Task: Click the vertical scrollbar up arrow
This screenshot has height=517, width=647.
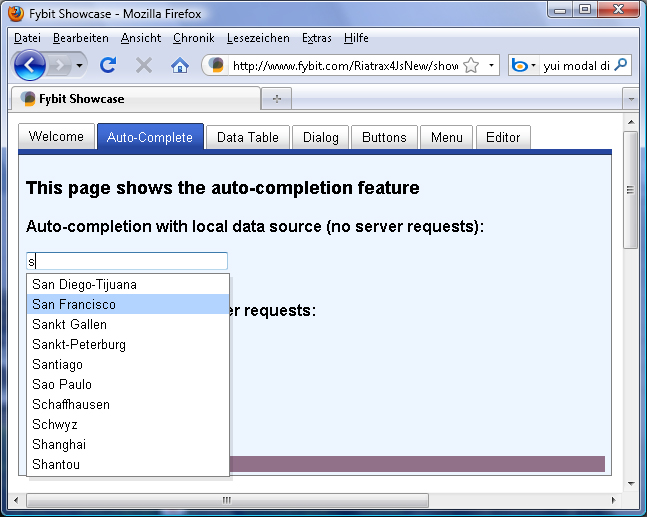Action: tap(631, 122)
